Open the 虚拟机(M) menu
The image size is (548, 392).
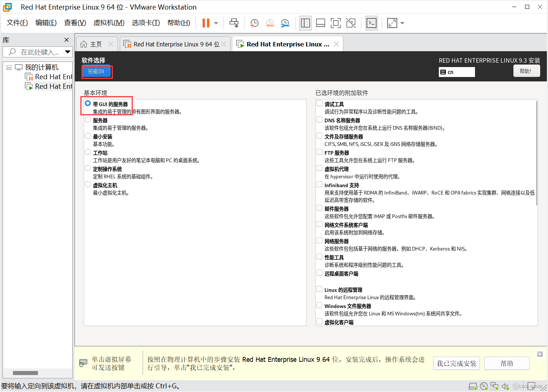pos(109,22)
